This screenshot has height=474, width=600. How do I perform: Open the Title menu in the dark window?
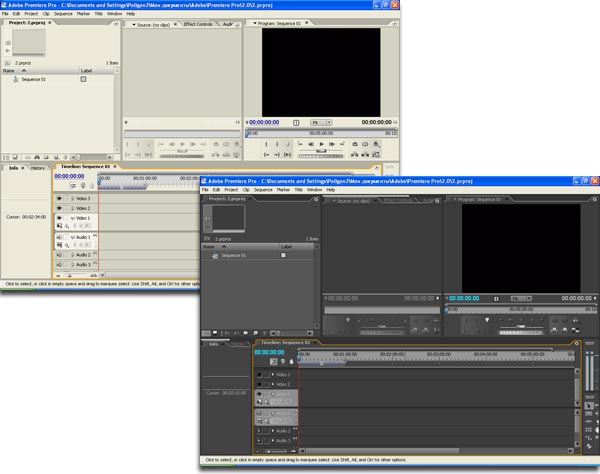click(297, 189)
